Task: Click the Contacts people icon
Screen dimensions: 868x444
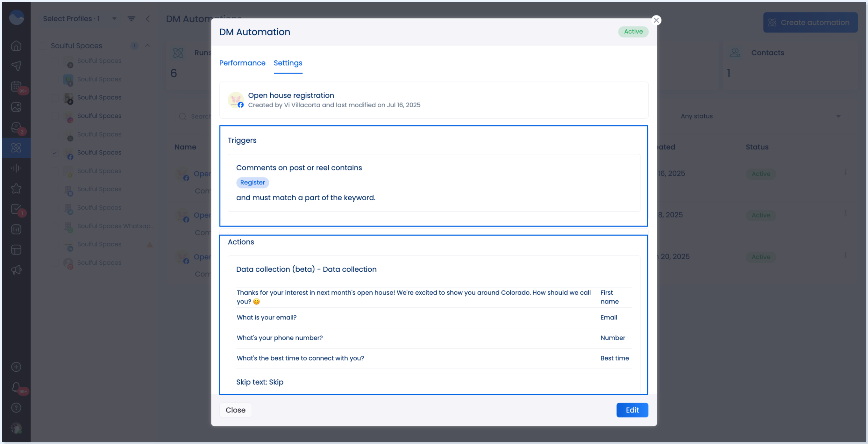Action: (x=735, y=53)
